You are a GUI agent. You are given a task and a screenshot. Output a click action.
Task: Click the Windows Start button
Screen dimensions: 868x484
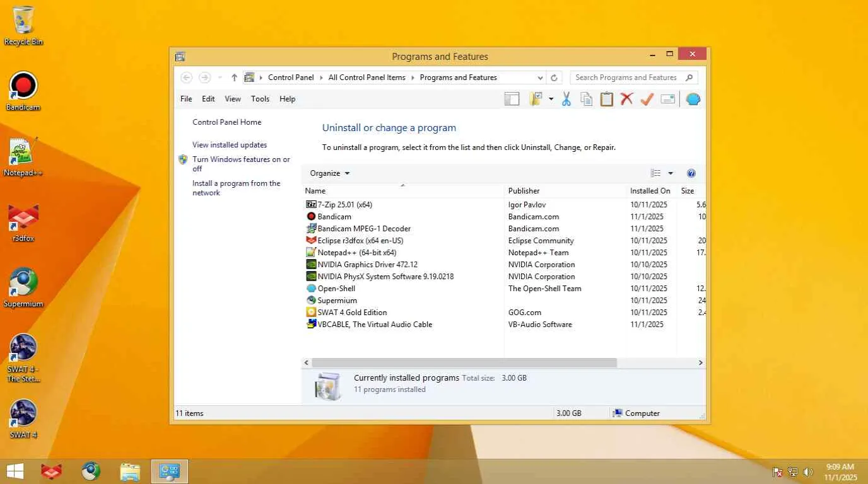[15, 471]
